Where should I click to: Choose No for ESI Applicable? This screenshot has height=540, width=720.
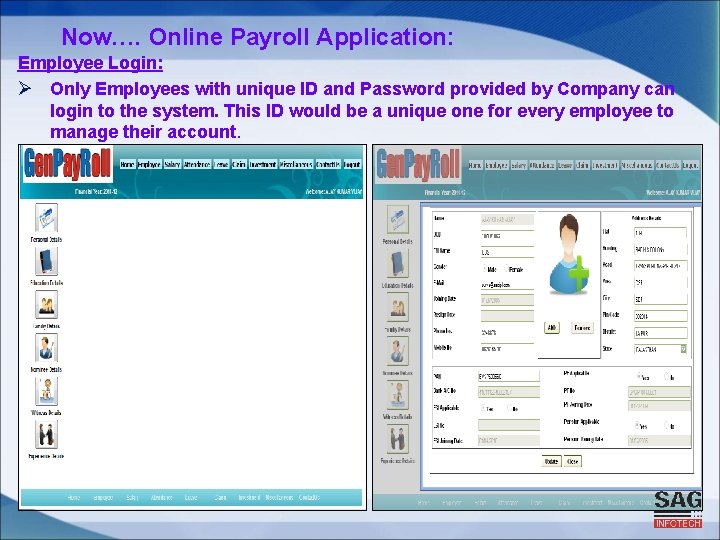509,407
